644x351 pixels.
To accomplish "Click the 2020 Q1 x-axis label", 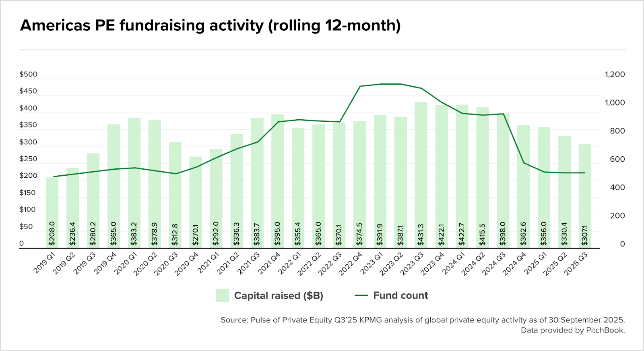I will click(x=126, y=264).
